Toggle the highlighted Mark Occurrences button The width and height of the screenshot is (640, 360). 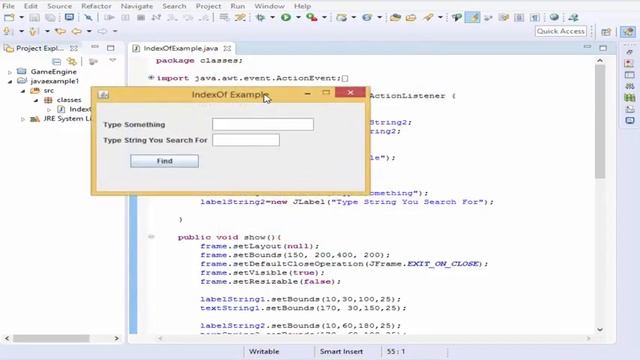click(472, 18)
